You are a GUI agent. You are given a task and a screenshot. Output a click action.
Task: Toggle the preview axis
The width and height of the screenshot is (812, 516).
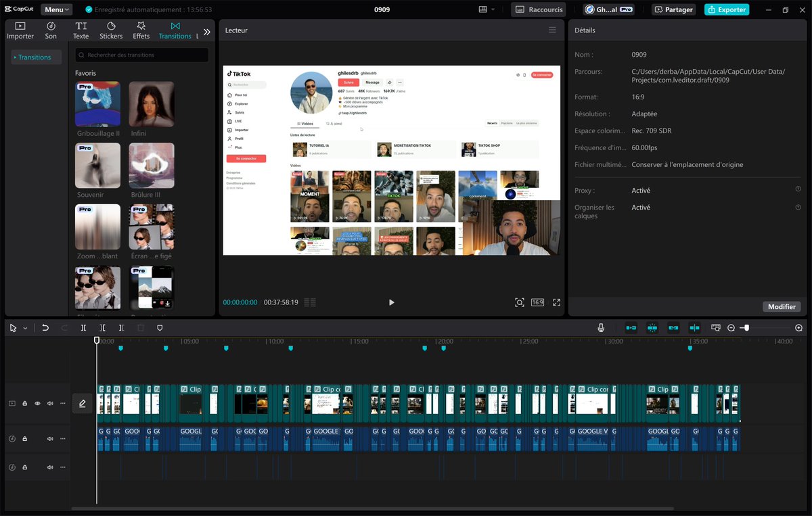[x=694, y=327]
